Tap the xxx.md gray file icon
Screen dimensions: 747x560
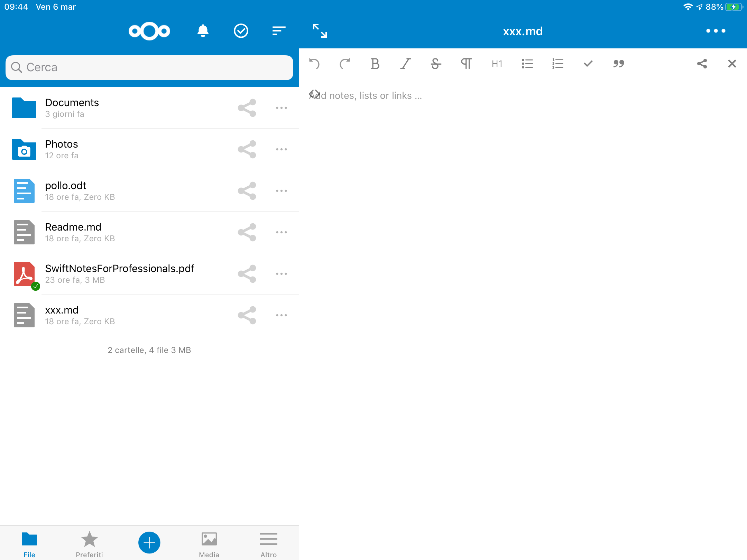pos(24,315)
